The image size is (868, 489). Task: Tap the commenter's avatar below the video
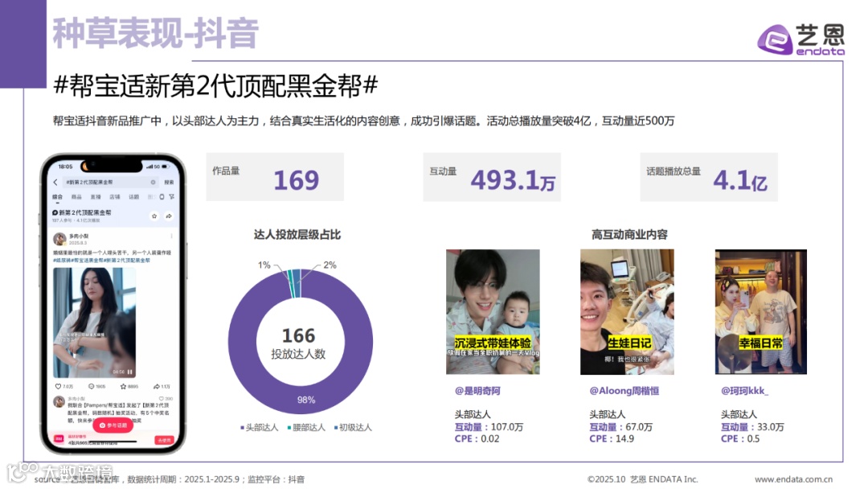pos(59,402)
